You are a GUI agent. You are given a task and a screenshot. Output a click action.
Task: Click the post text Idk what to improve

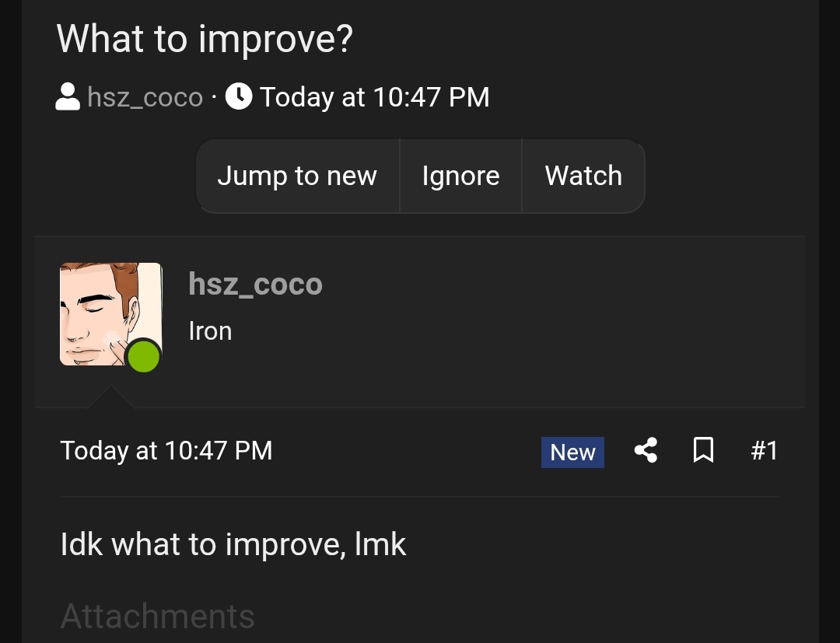[x=233, y=544]
